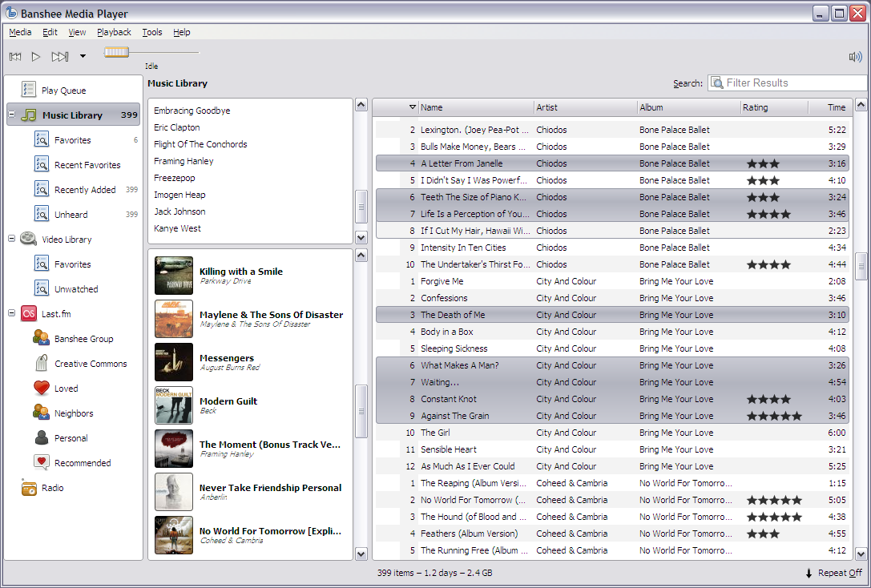The width and height of the screenshot is (871, 588).
Task: Select artist Flight Of The Conchords
Action: 200,144
